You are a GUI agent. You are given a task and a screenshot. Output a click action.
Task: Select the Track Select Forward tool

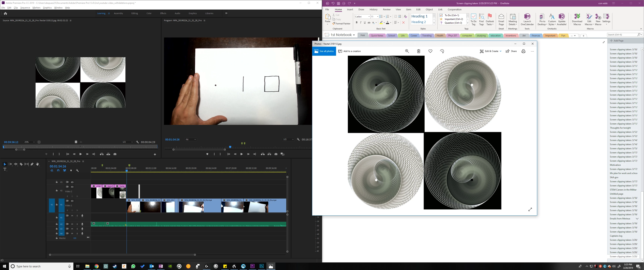click(x=10, y=164)
